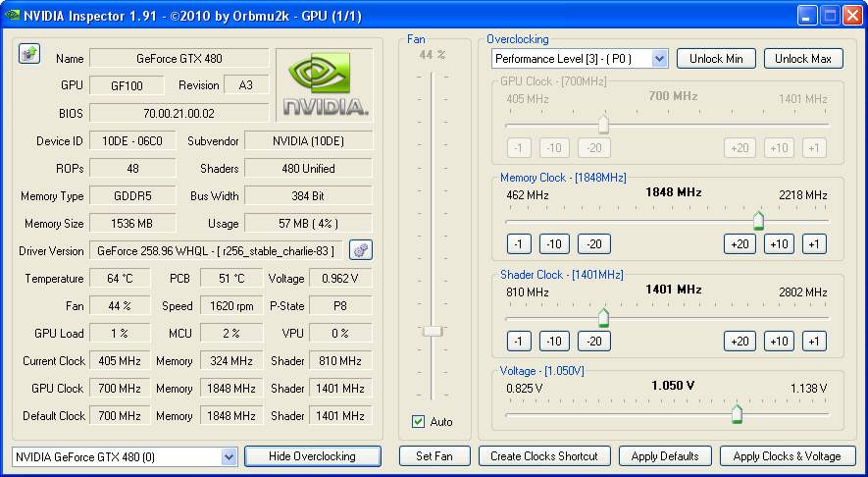This screenshot has width=868, height=477.
Task: Click the current Memory clock 324 MHz
Action: (x=231, y=360)
